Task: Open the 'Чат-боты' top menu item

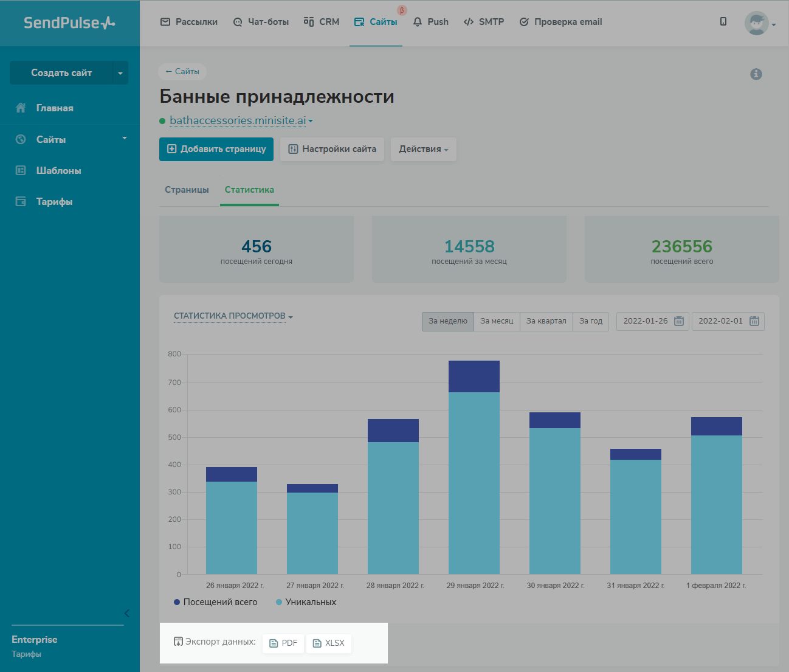Action: [261, 22]
